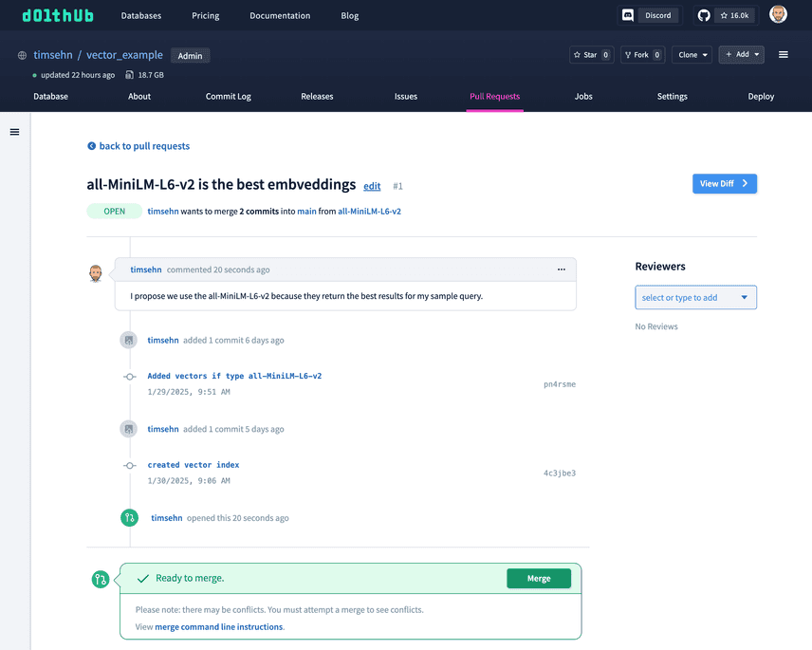Open the Blog page
The height and width of the screenshot is (650, 812).
[349, 15]
